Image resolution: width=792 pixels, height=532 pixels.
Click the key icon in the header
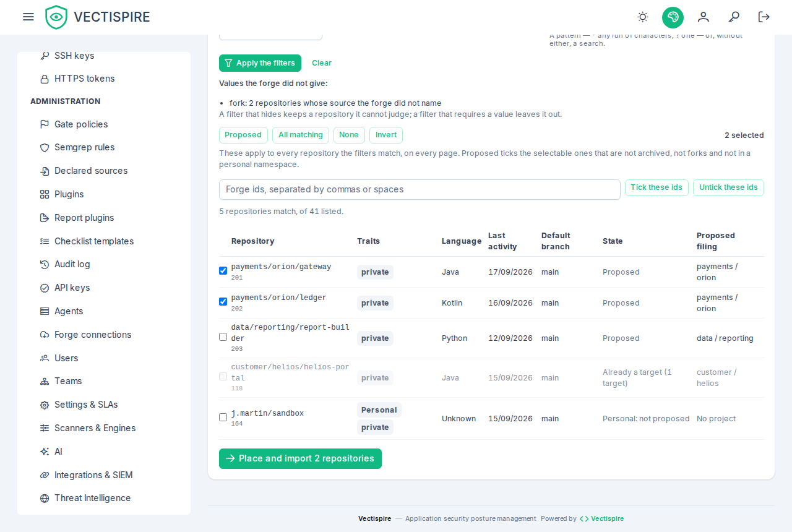pyautogui.click(x=734, y=17)
